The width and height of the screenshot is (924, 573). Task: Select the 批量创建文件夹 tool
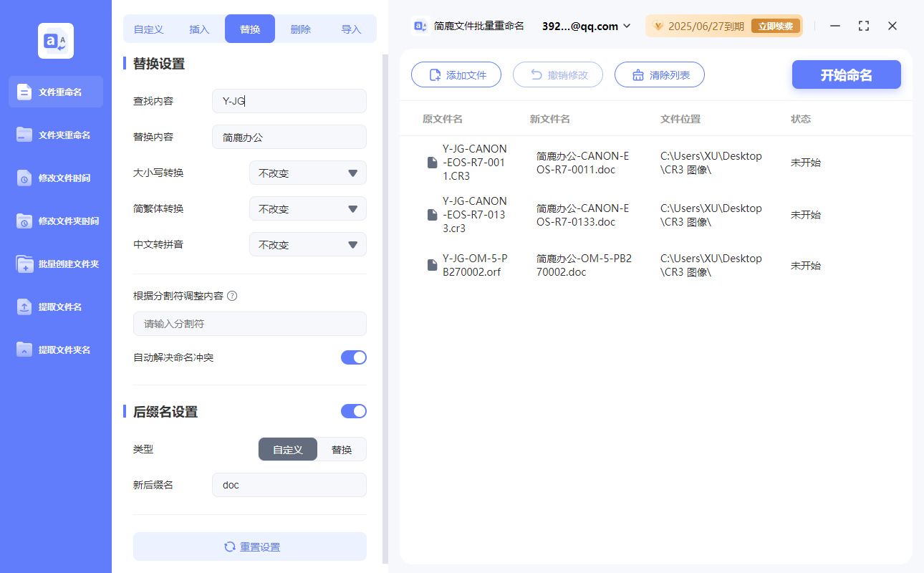(x=55, y=264)
